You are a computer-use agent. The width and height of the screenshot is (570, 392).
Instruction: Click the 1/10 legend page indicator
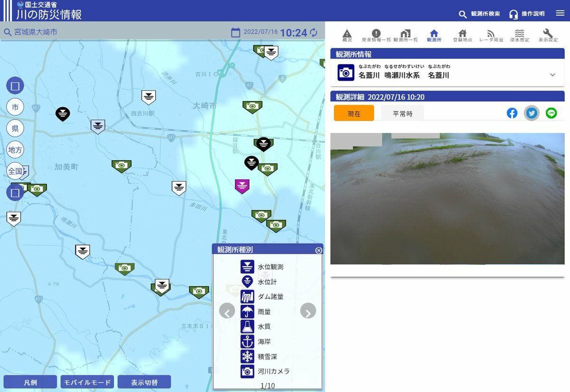268,386
